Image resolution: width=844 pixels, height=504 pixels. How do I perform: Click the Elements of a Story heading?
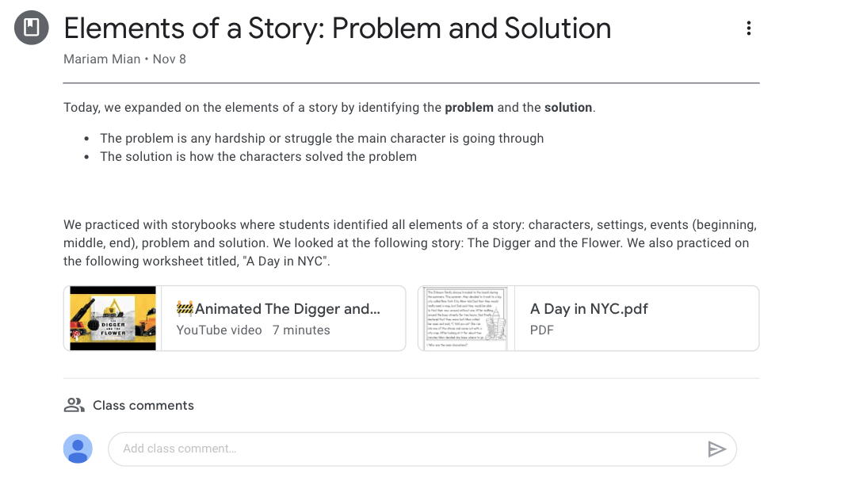point(338,29)
